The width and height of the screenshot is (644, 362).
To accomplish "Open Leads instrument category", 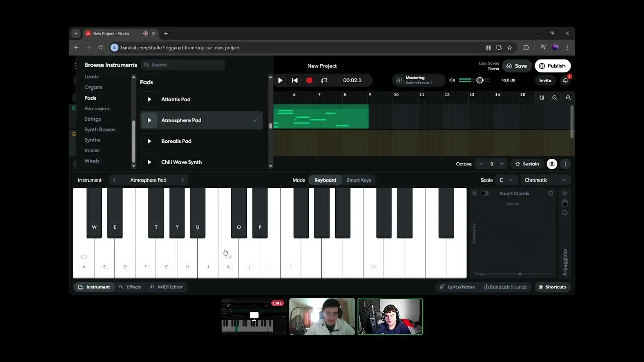I will tap(91, 77).
